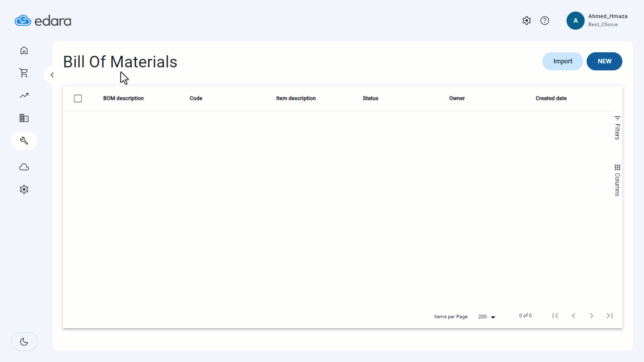Click the edara logo
644x362 pixels.
click(43, 21)
